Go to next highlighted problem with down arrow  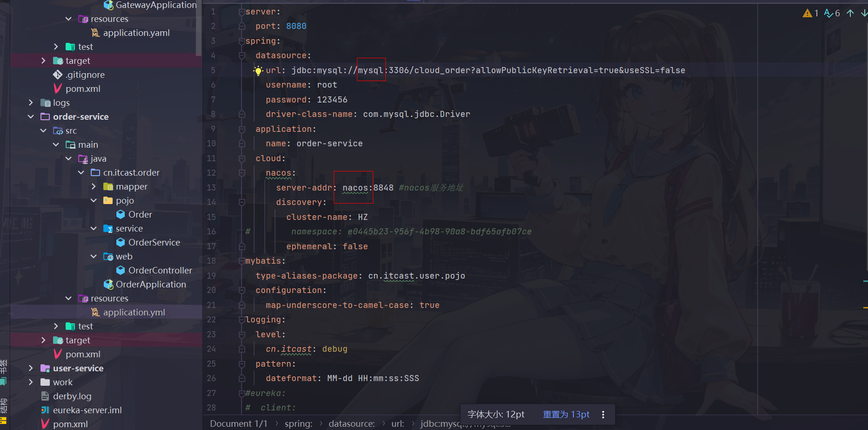[x=864, y=13]
